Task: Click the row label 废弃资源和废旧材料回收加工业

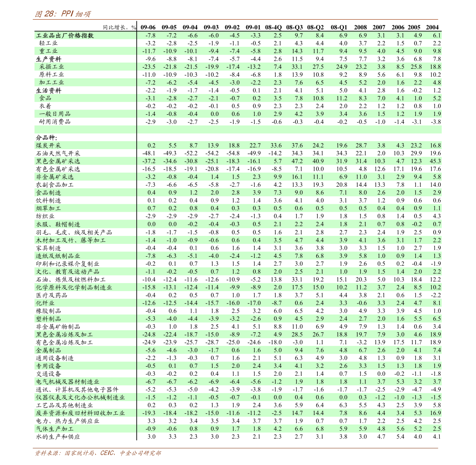Action: tap(80, 413)
